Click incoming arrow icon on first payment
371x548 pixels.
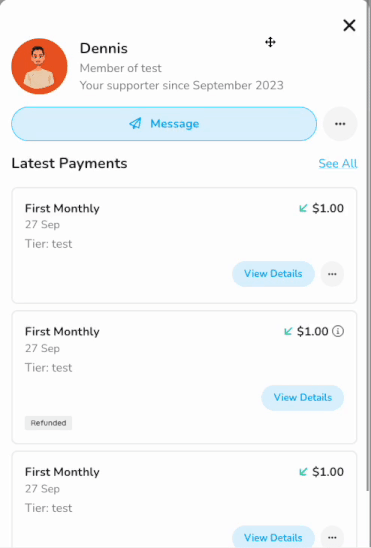pyautogui.click(x=303, y=208)
